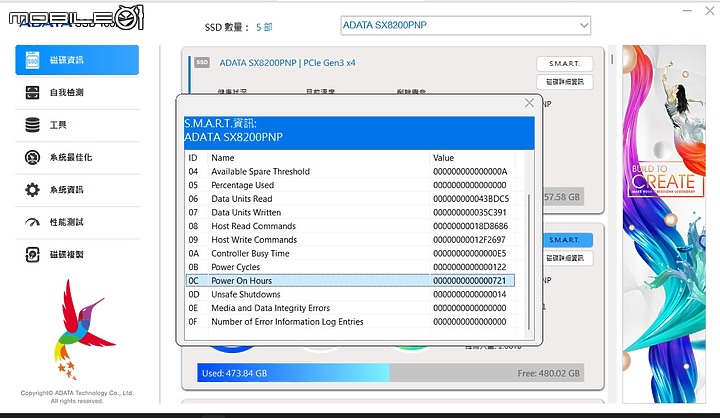Close the S.M.A.R.T. info dialog
Viewport: 720px width, 418px height.
tap(529, 103)
